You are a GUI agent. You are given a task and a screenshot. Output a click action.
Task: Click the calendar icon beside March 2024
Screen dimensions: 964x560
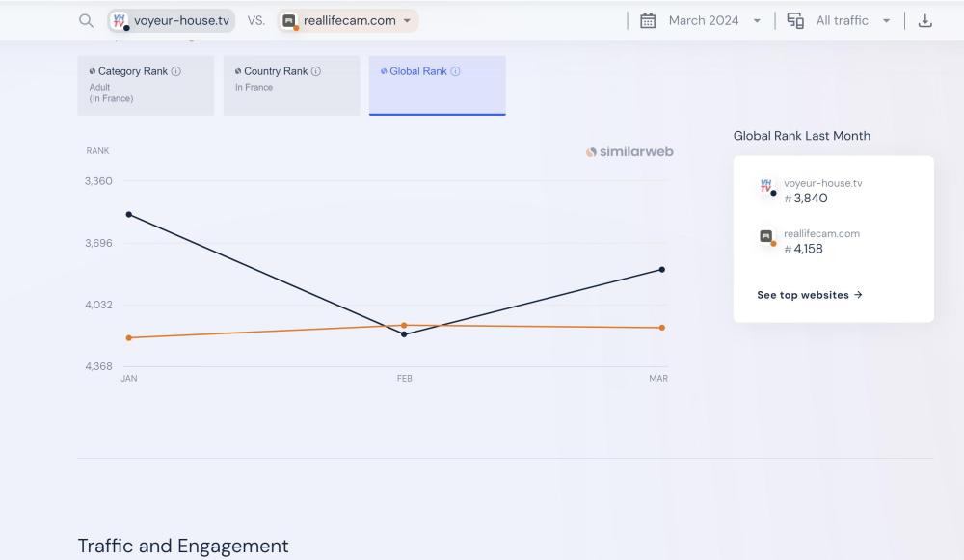click(x=648, y=21)
